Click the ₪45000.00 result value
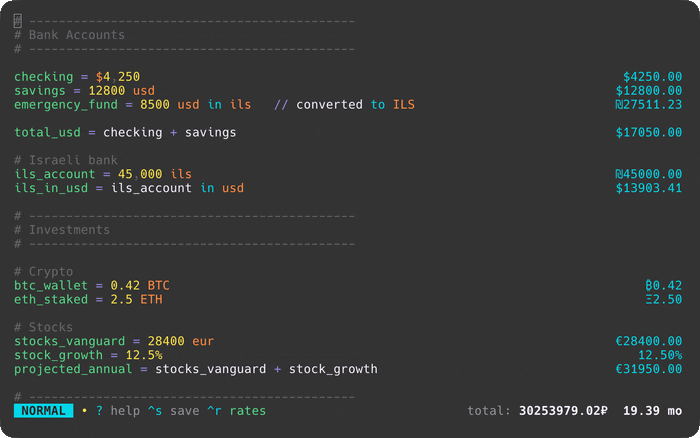 (x=649, y=174)
